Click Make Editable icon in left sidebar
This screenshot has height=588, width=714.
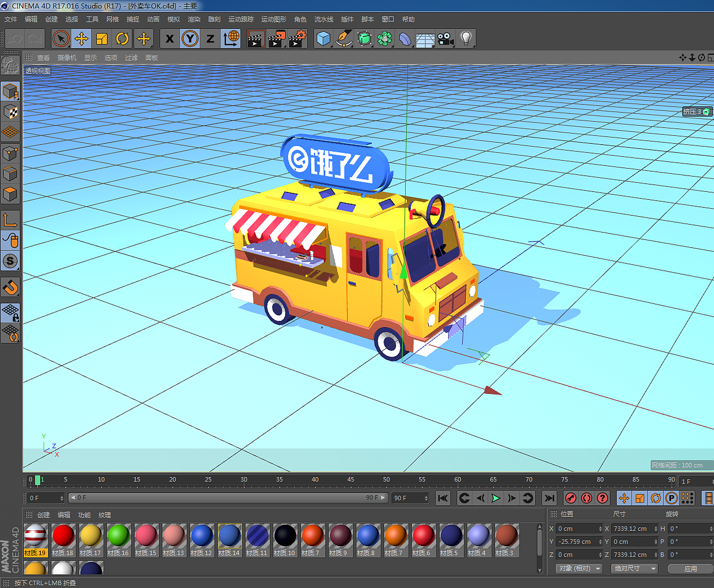(x=11, y=66)
